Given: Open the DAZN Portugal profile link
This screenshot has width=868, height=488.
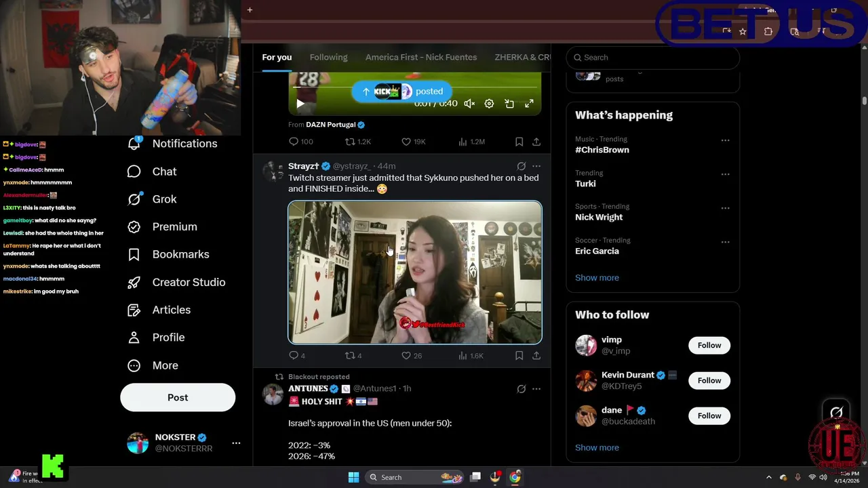Looking at the screenshot, I should (x=335, y=125).
